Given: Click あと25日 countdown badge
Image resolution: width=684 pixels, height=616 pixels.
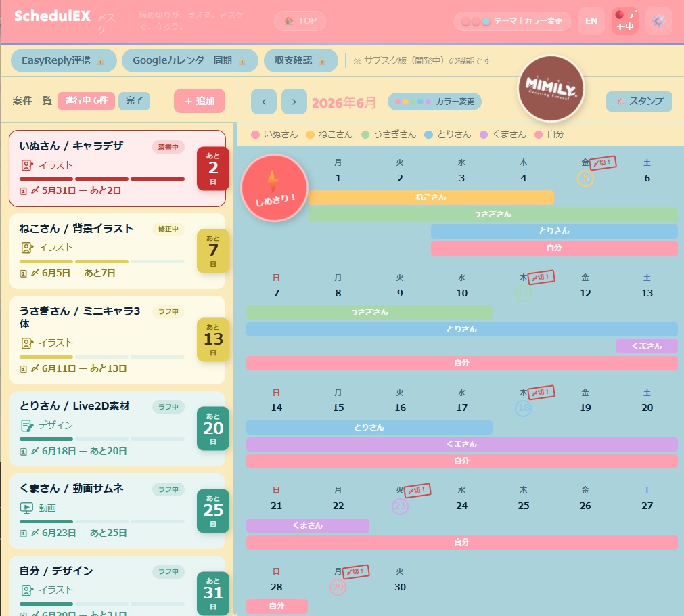Looking at the screenshot, I should click(x=213, y=511).
